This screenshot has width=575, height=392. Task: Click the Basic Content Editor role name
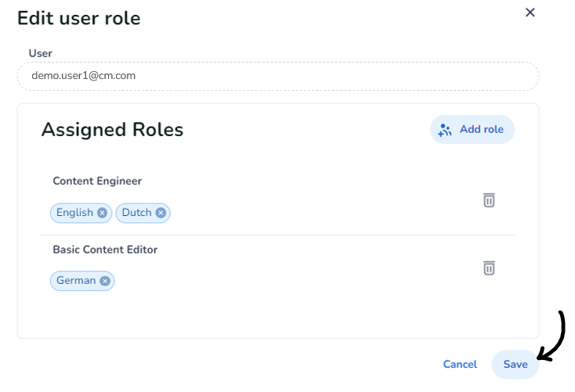click(105, 250)
